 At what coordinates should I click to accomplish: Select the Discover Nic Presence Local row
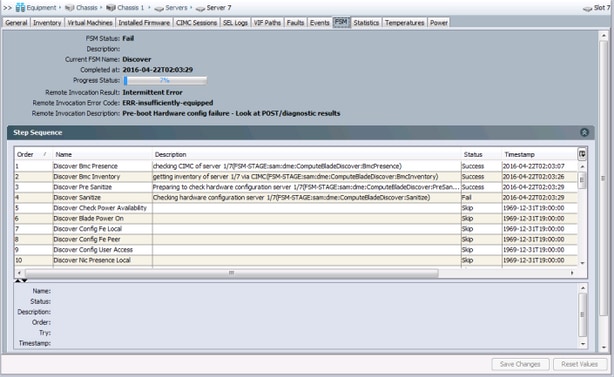coord(296,260)
